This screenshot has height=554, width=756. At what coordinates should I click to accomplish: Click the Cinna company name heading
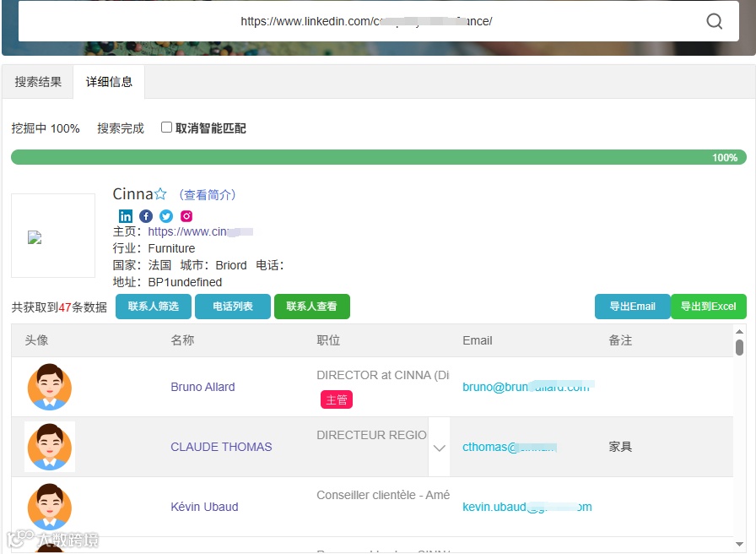pos(132,194)
